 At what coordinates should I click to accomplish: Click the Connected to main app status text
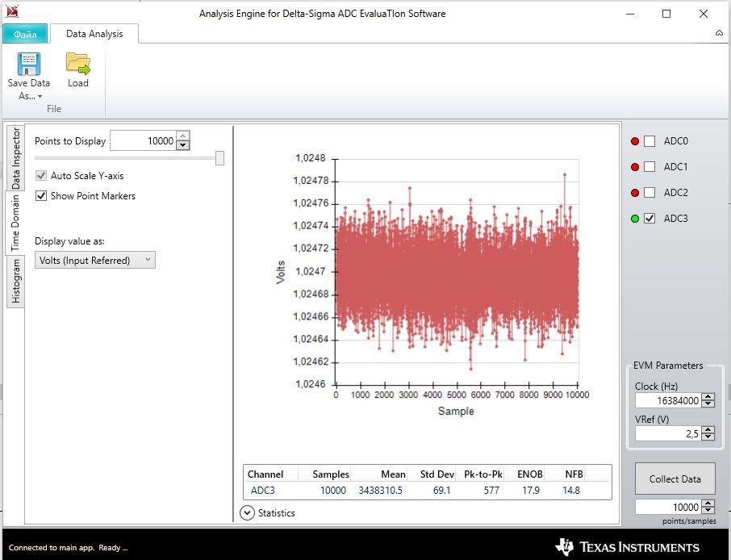(x=68, y=547)
